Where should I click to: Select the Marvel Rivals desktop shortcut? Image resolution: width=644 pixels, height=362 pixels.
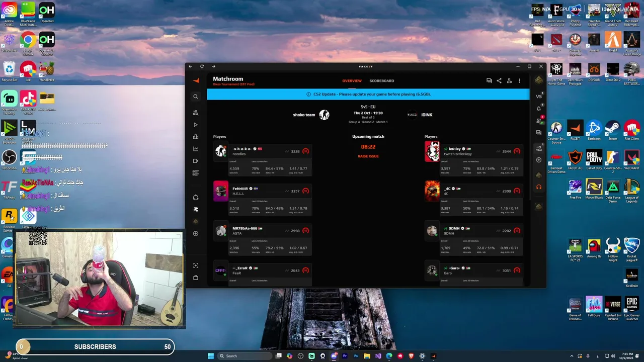[x=594, y=190]
